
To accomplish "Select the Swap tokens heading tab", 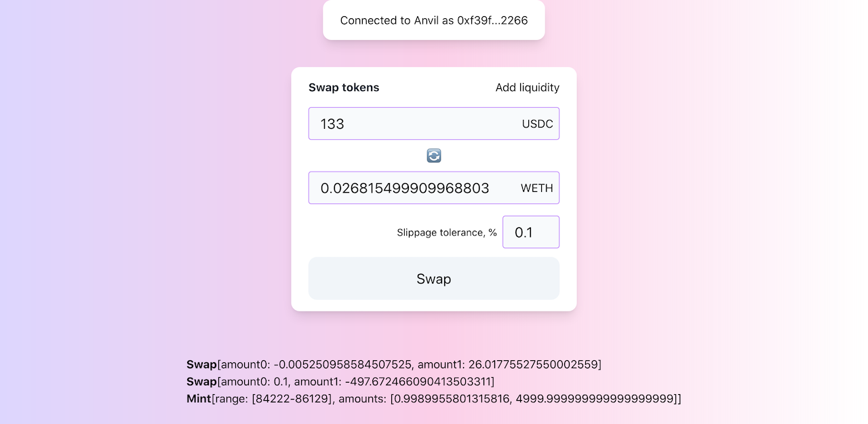I will (344, 88).
